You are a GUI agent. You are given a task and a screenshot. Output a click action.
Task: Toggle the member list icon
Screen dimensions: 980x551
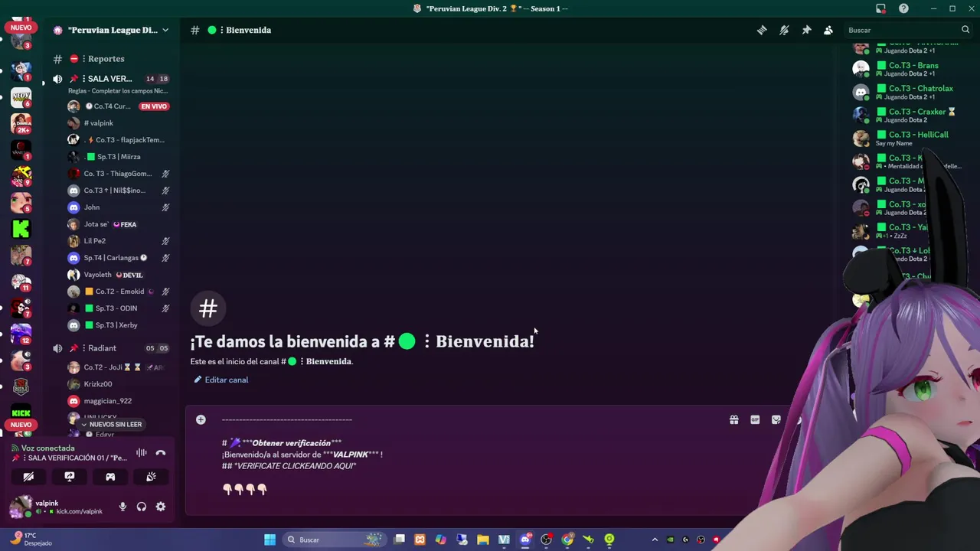pos(828,30)
